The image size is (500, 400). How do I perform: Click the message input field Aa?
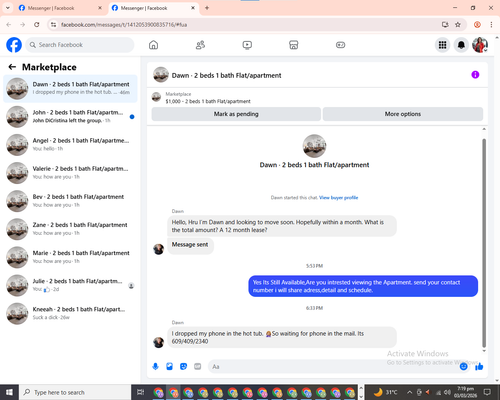[333, 367]
